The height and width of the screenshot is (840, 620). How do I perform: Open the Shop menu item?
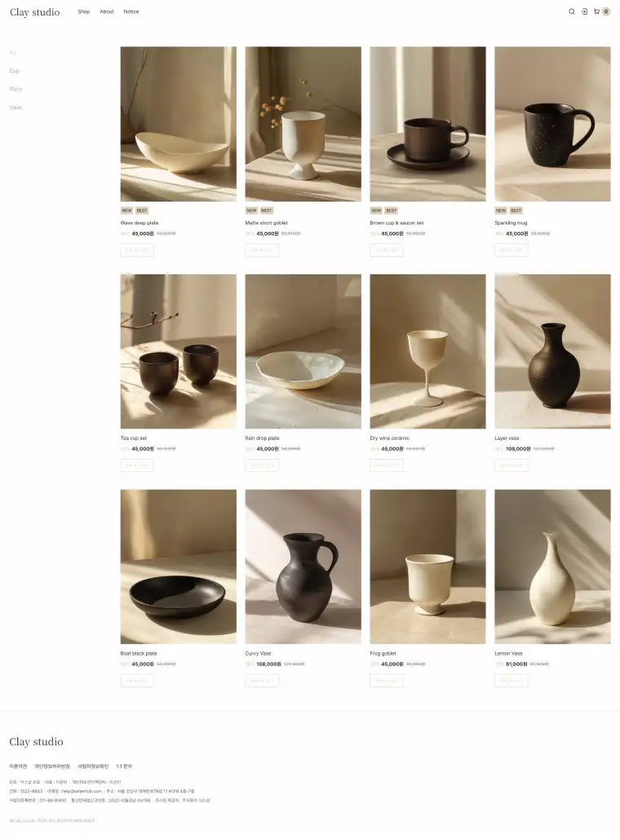pos(84,11)
